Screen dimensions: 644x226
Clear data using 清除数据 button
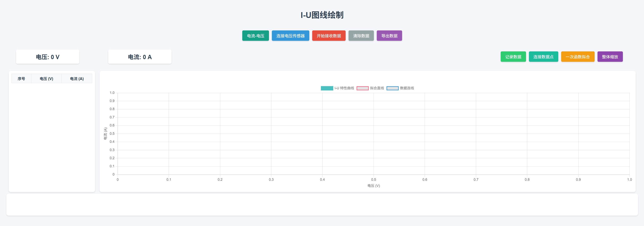pos(361,36)
